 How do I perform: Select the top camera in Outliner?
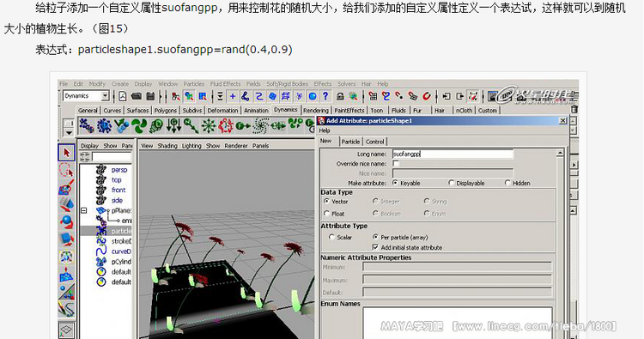[x=116, y=179]
